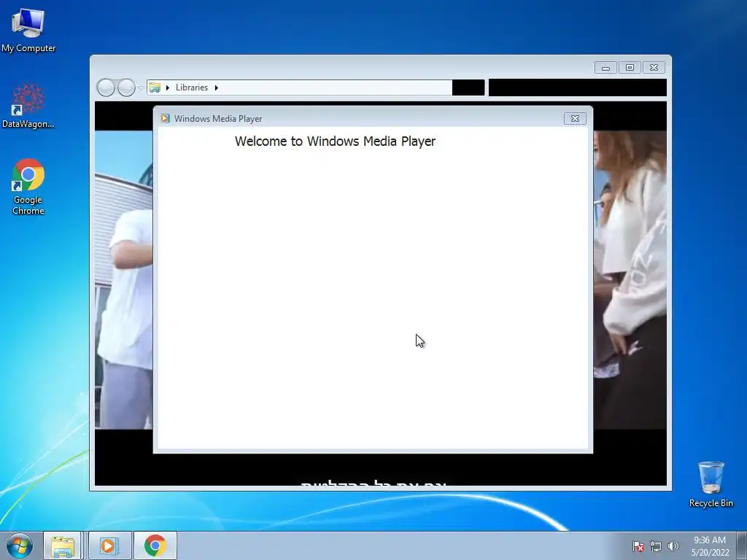Minimize the Libraries window
The image size is (747, 560).
(605, 68)
